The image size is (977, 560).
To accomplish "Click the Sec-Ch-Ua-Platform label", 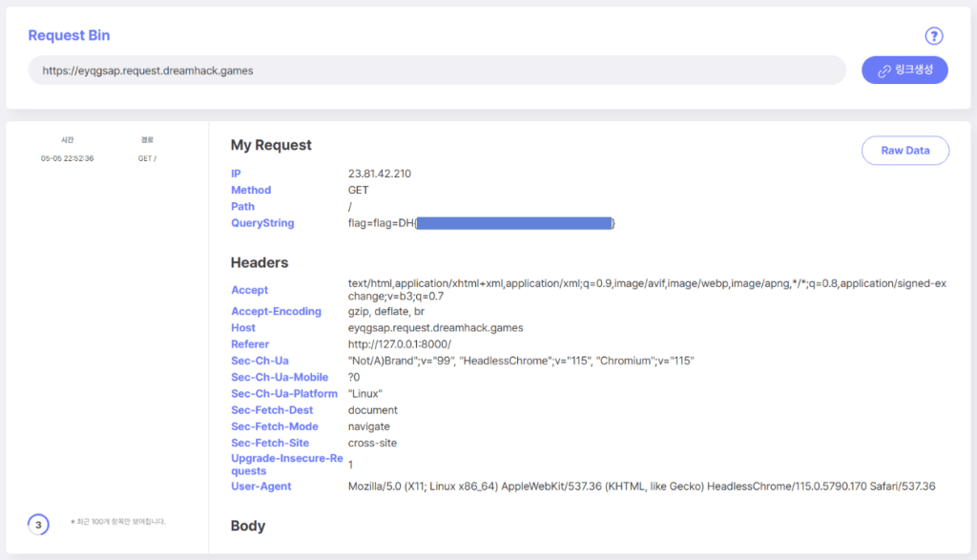I will (284, 394).
